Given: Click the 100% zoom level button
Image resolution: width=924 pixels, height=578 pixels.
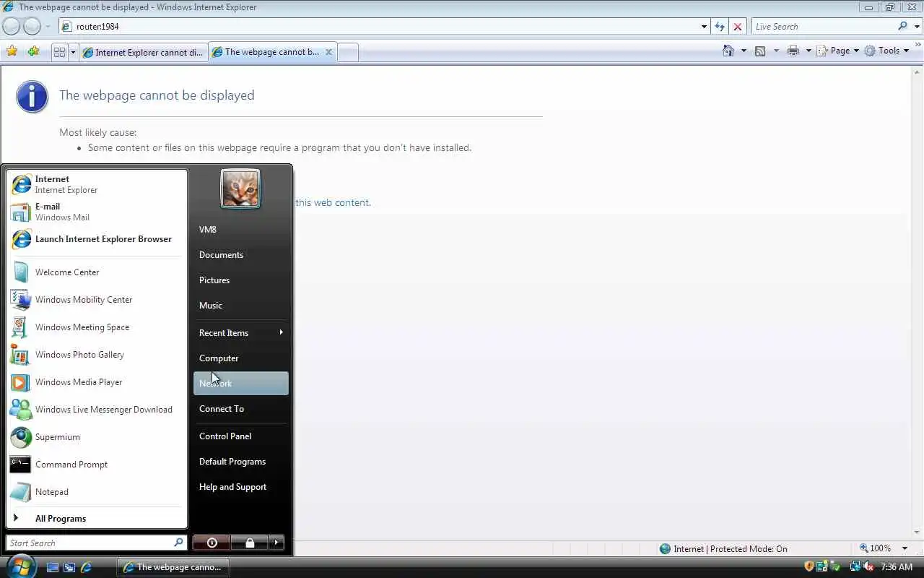Looking at the screenshot, I should 875,548.
